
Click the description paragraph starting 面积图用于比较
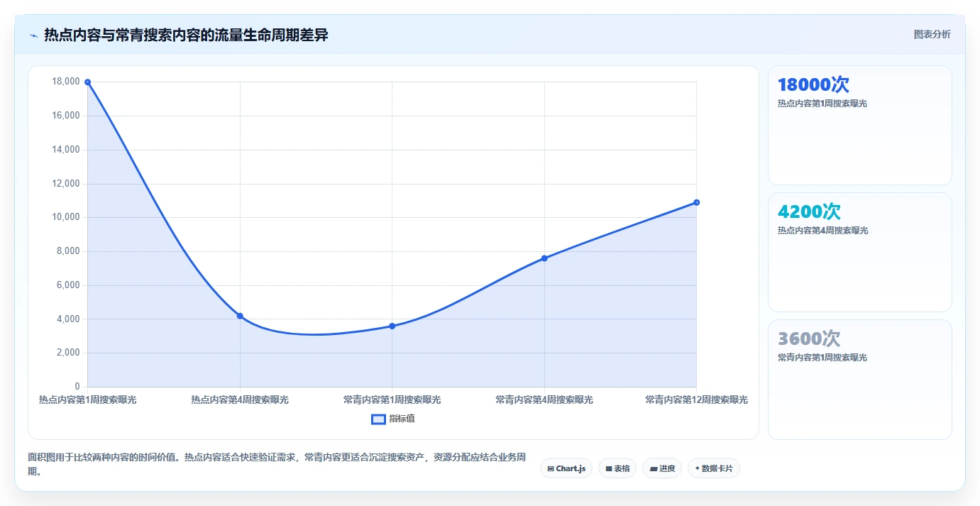point(276,464)
